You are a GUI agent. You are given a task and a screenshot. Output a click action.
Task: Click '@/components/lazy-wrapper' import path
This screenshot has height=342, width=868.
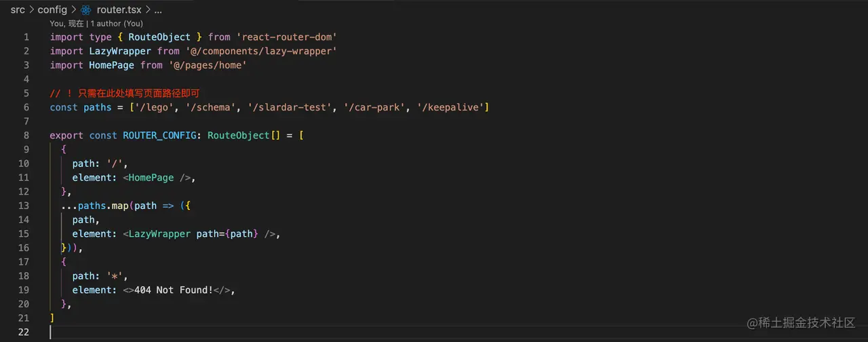pos(260,51)
